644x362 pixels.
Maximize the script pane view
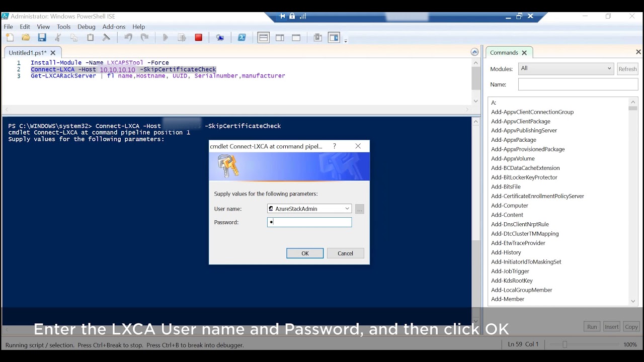click(x=296, y=38)
